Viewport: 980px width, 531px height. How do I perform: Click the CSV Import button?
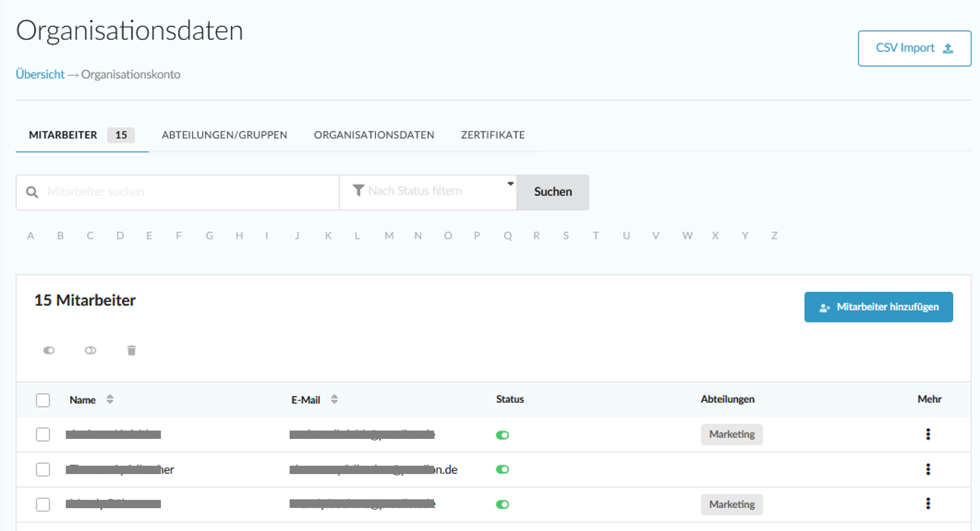[x=914, y=48]
